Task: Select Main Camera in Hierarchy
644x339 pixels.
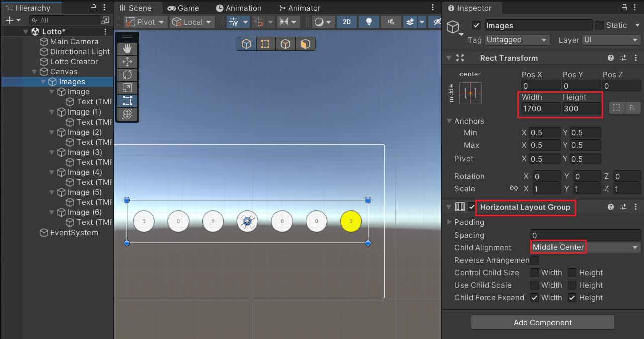Action: coord(74,42)
